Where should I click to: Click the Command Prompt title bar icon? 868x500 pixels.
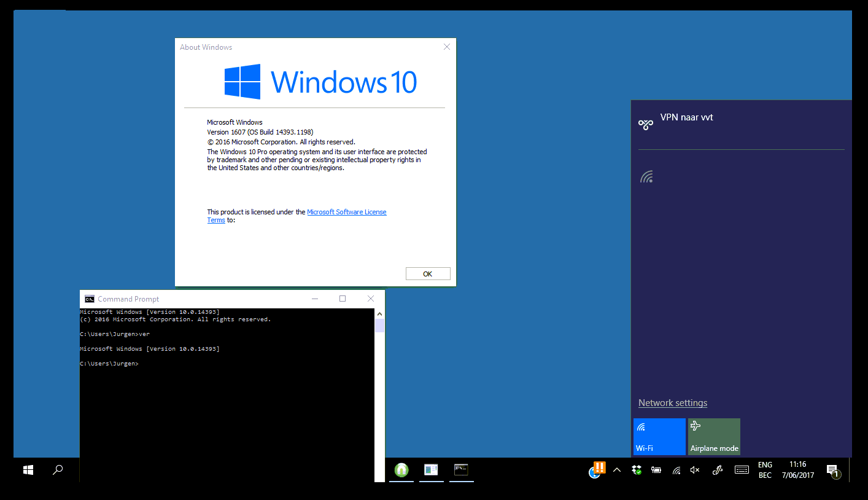point(90,299)
